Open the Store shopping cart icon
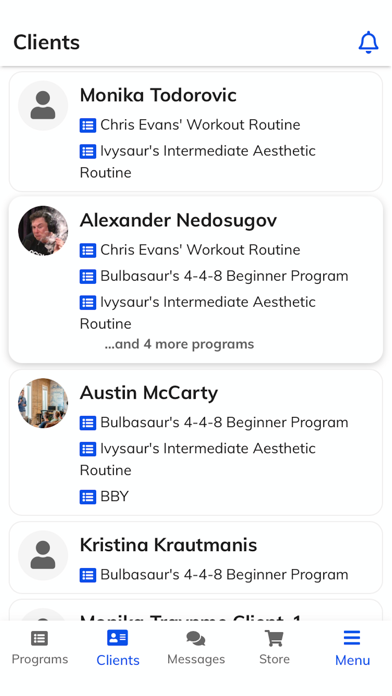Image resolution: width=392 pixels, height=696 pixels. 274,638
